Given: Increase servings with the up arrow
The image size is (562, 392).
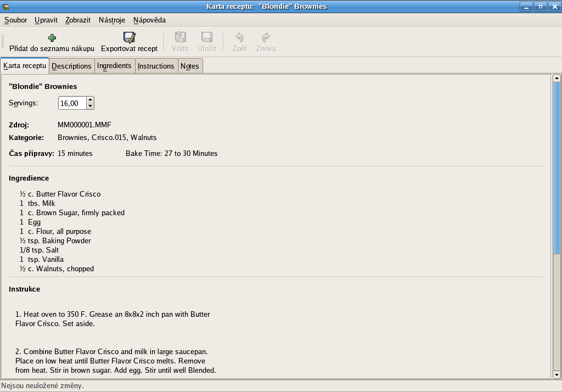Looking at the screenshot, I should pos(91,100).
